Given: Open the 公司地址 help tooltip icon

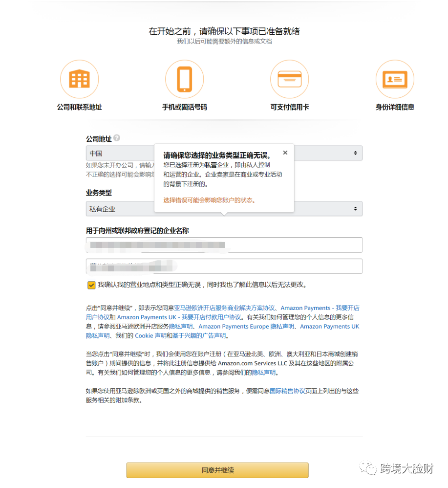Looking at the screenshot, I should pos(117,138).
